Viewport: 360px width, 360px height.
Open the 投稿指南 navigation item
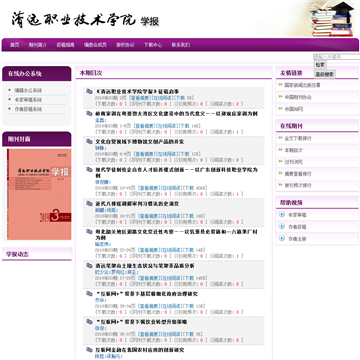65,45
